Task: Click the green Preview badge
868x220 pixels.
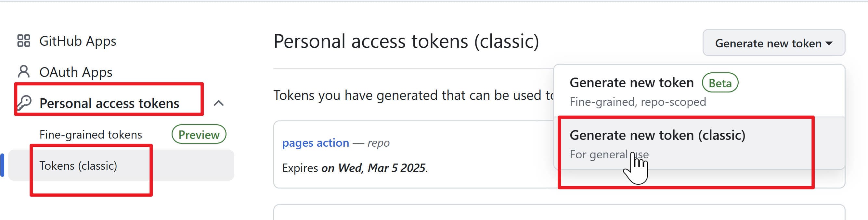Action: [x=199, y=135]
